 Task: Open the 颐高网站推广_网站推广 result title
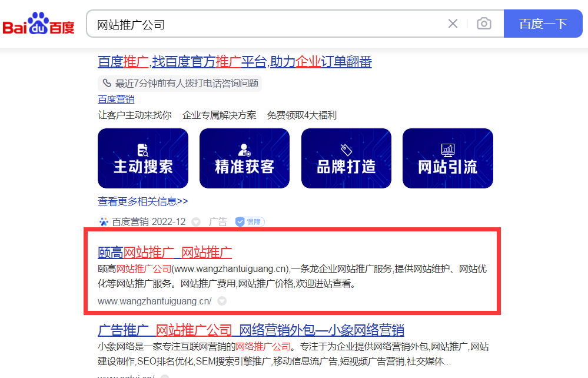pos(165,253)
